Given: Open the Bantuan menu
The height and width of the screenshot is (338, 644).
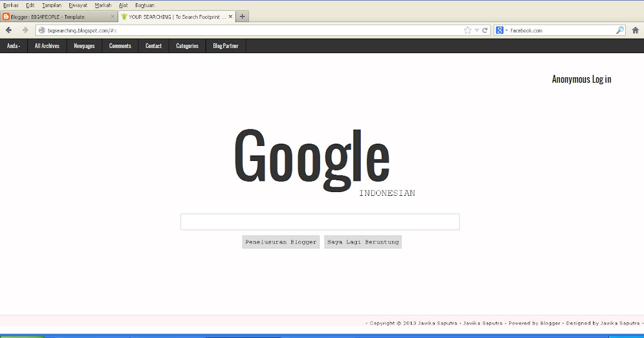Looking at the screenshot, I should [x=144, y=5].
